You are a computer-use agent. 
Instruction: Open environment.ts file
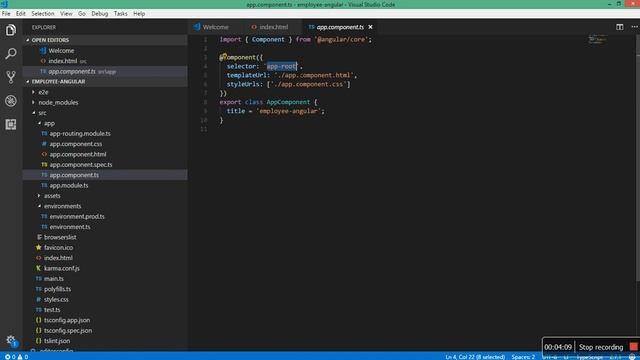[105, 227]
